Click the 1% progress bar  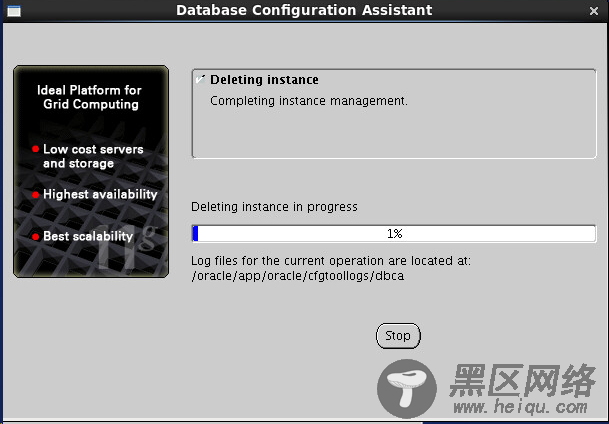[x=394, y=234]
